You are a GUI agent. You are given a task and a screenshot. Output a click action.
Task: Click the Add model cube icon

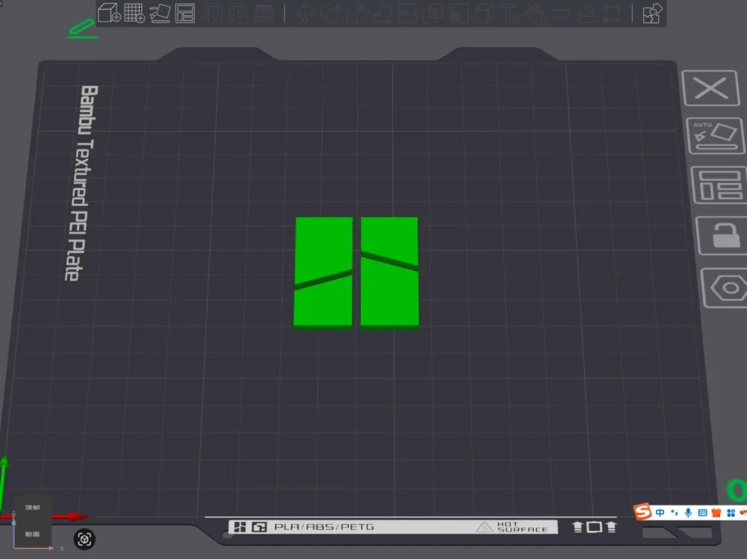[x=108, y=13]
